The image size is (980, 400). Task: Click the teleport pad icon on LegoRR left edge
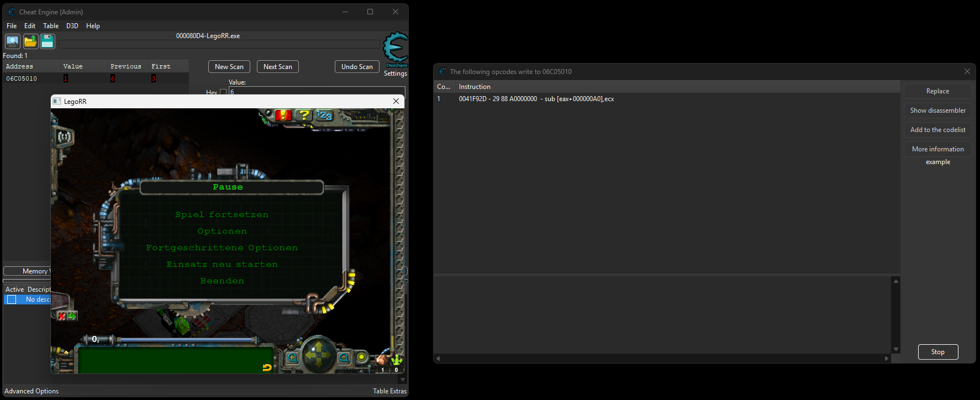pyautogui.click(x=64, y=136)
